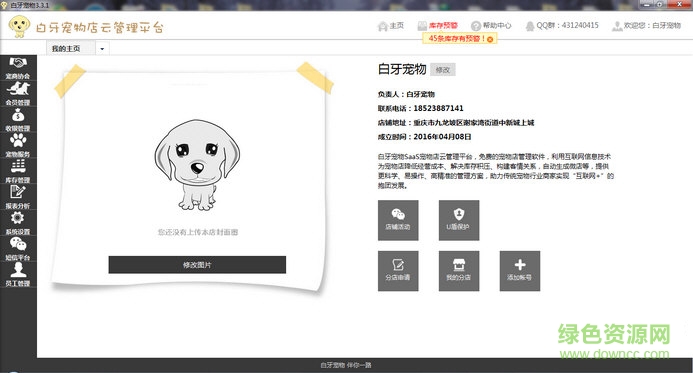693x373 pixels.
Task: Select the 我的主页 tab
Action: (71, 48)
